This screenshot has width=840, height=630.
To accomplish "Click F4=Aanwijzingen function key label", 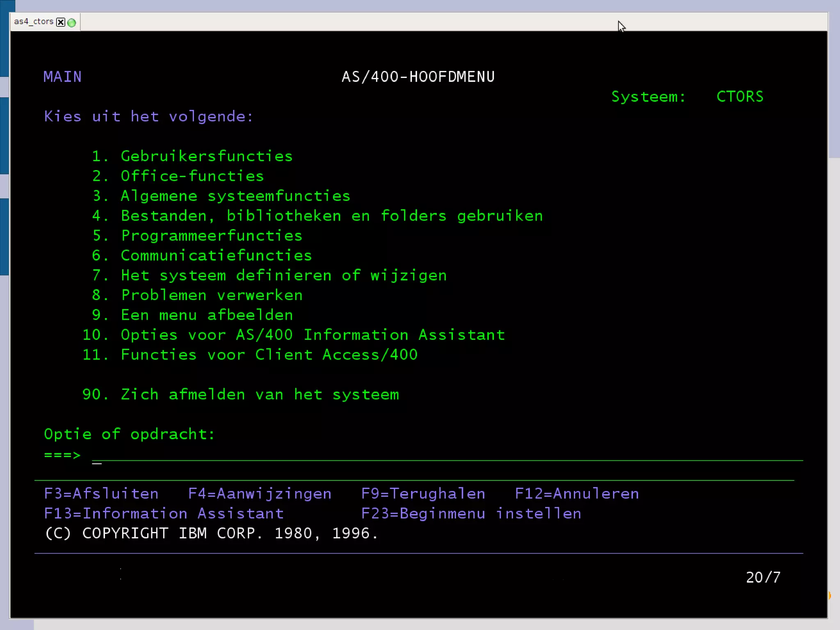I will [x=260, y=494].
